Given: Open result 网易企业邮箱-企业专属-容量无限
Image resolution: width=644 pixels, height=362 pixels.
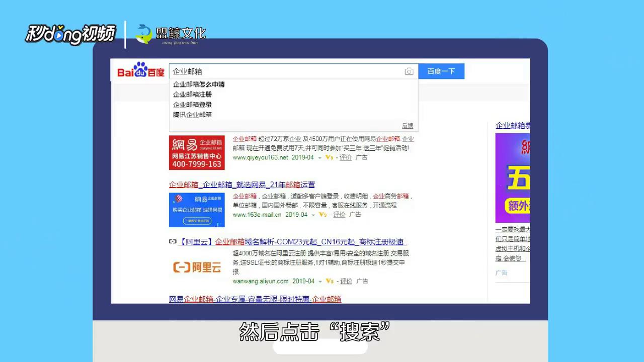Looking at the screenshot, I should tap(255, 299).
